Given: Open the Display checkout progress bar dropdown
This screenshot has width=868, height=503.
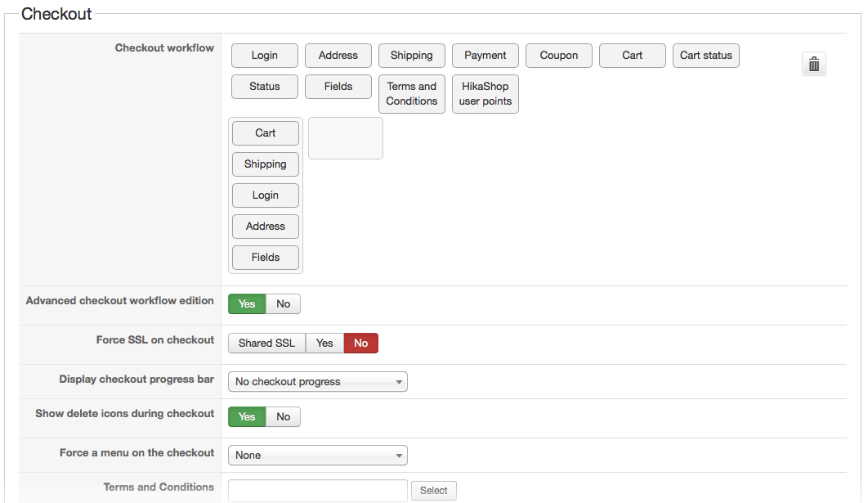Looking at the screenshot, I should (317, 382).
